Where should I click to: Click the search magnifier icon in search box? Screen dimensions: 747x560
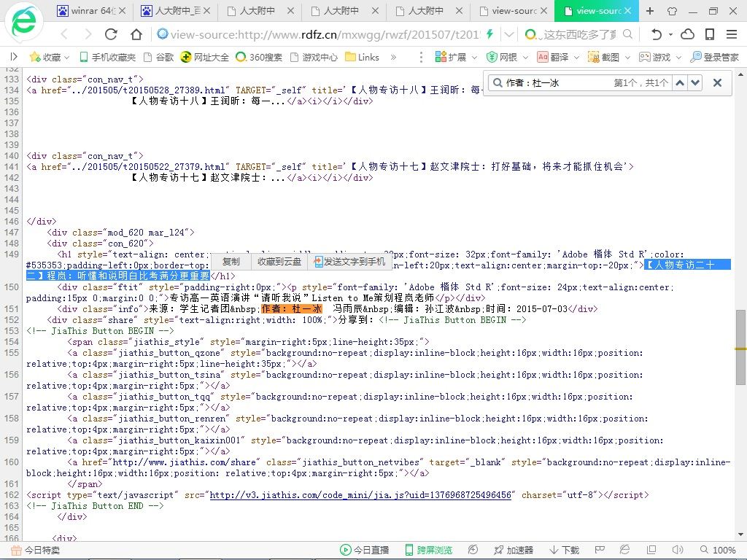(x=628, y=34)
